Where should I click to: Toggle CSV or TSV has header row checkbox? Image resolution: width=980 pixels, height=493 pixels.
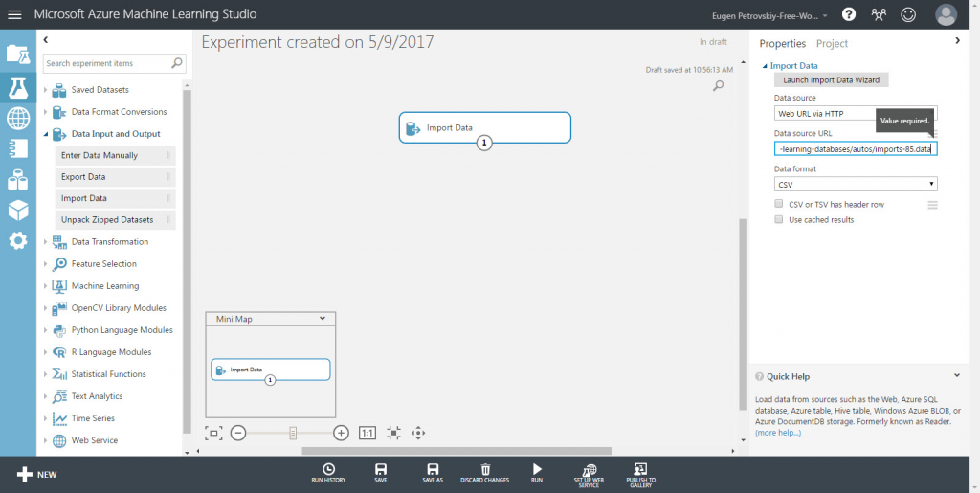tap(779, 204)
